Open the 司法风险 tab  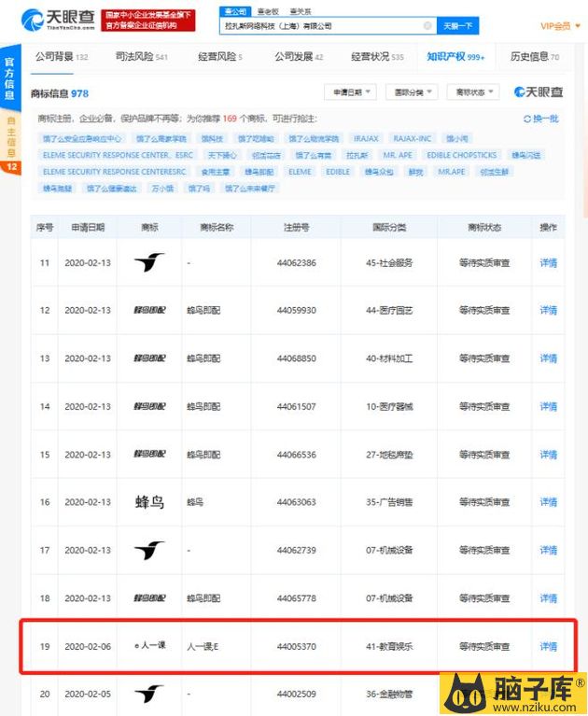coord(141,57)
